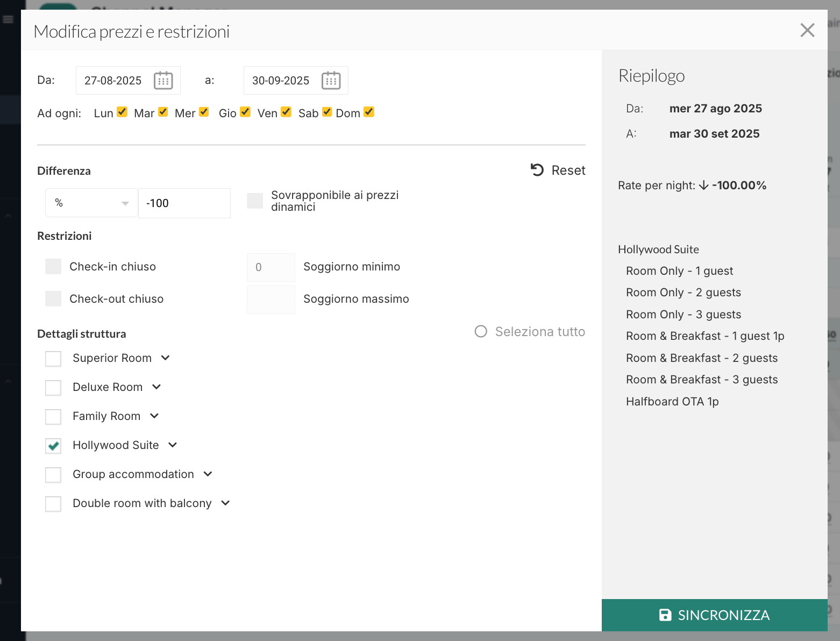Click the difference value field -100
This screenshot has height=641, width=840.
coord(184,203)
